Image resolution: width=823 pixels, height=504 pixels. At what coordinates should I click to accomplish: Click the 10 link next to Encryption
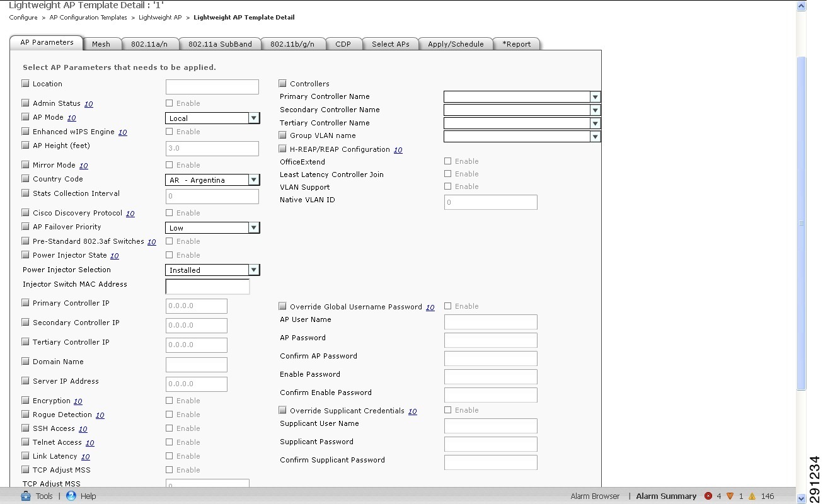point(78,401)
